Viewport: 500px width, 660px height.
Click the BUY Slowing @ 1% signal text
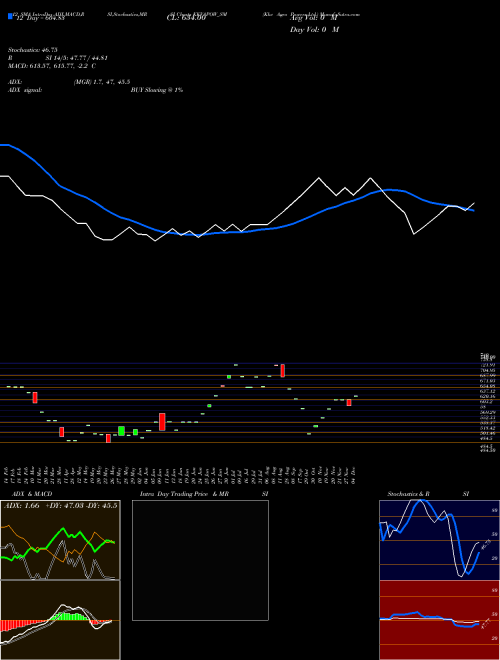[x=157, y=90]
